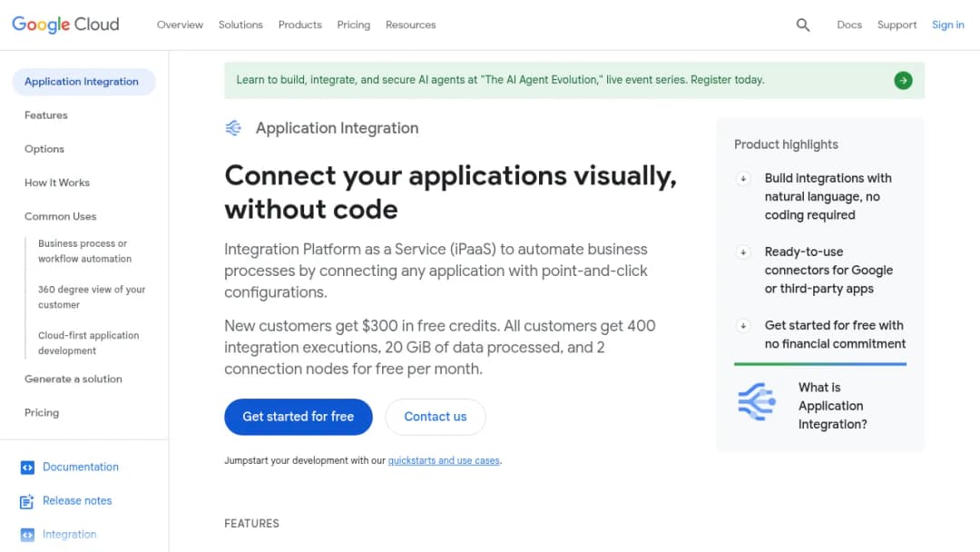Open the search magnifier icon
980x552 pixels.
[802, 25]
